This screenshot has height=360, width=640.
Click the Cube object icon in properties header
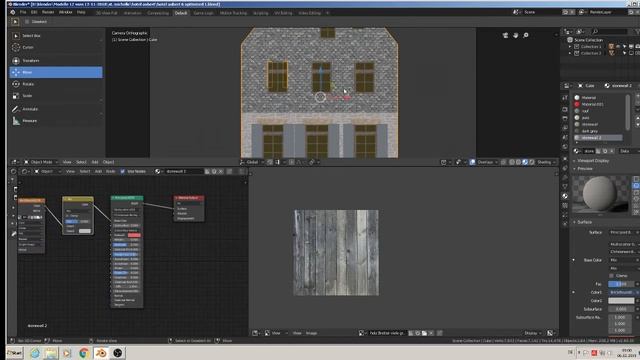coord(580,86)
